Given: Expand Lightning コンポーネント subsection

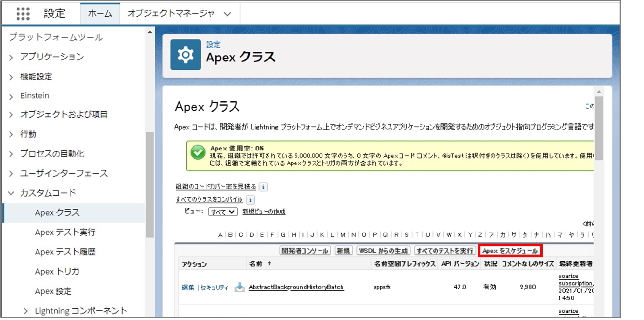Looking at the screenshot, I should [x=26, y=311].
